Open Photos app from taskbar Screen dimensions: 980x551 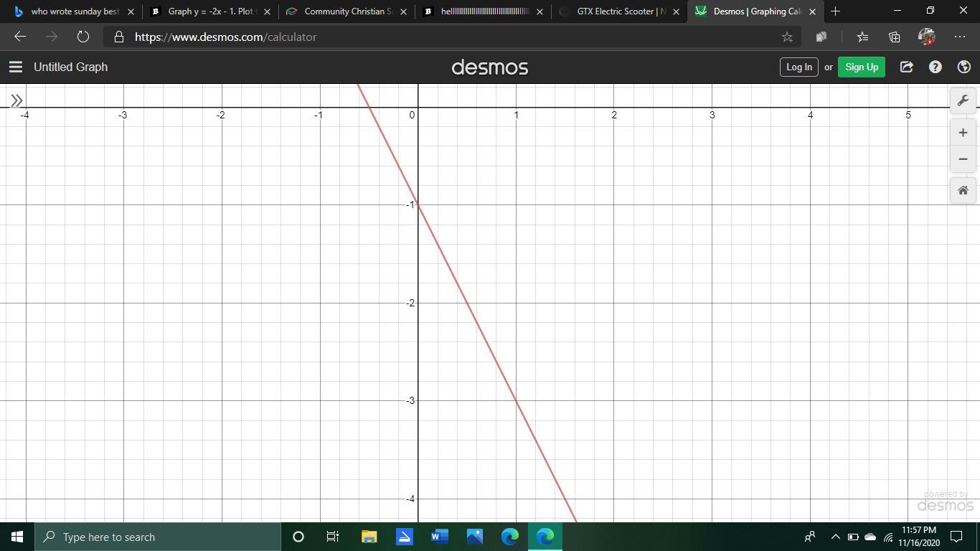(x=475, y=537)
